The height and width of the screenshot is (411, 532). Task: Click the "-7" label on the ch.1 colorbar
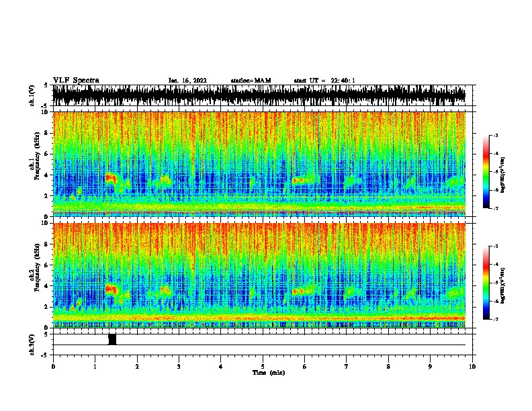(496, 208)
